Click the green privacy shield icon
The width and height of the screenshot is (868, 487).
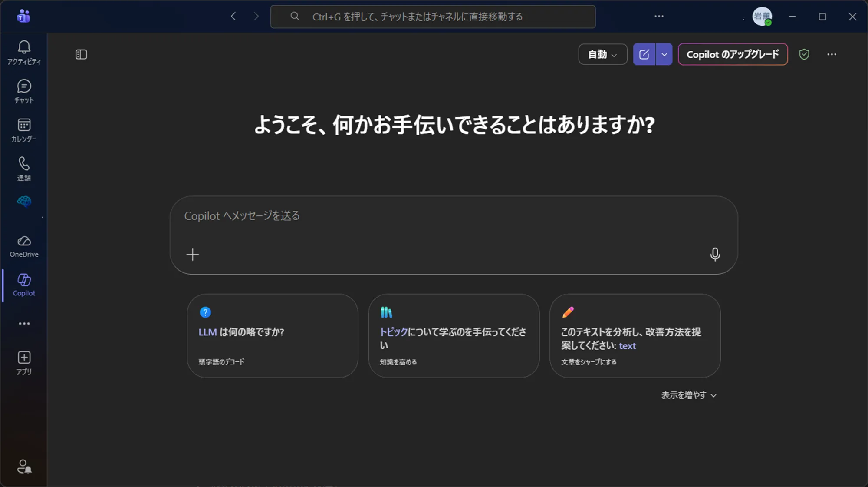(x=804, y=54)
